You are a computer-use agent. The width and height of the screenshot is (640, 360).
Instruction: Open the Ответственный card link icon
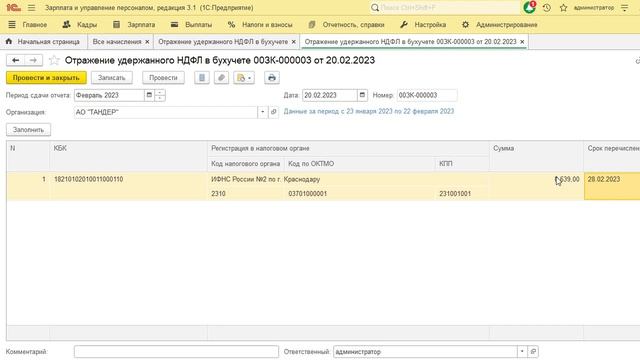533,351
